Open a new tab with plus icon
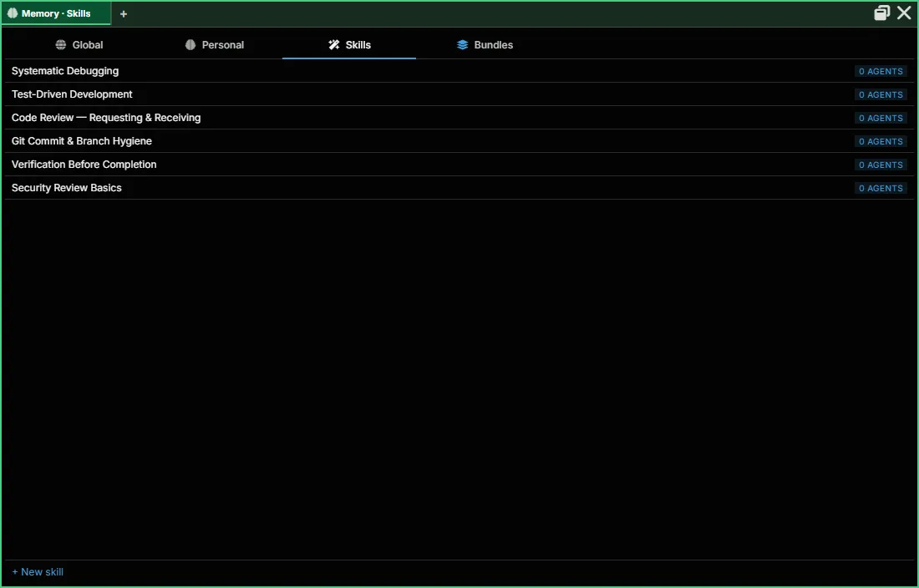Viewport: 919px width, 588px height. 123,14
